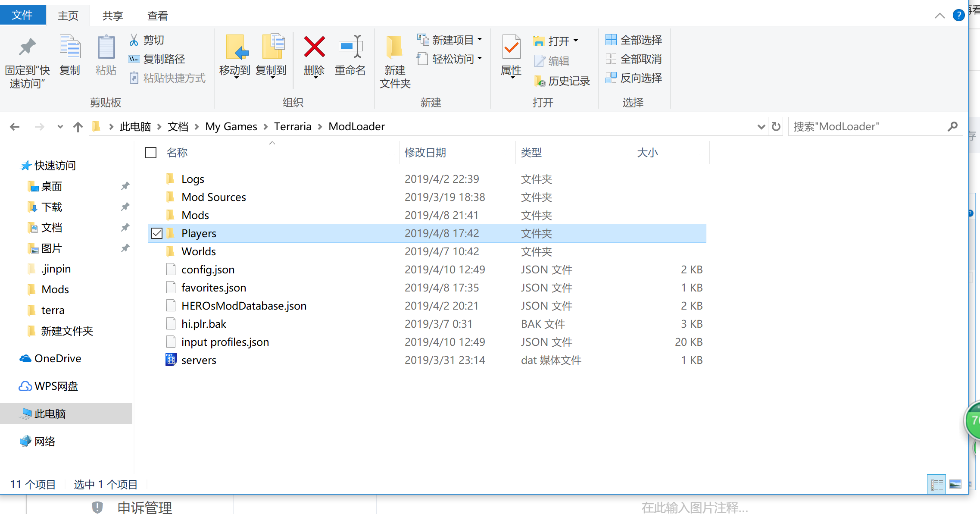
Task: Click the 反向选择 invert selection button
Action: tap(634, 78)
